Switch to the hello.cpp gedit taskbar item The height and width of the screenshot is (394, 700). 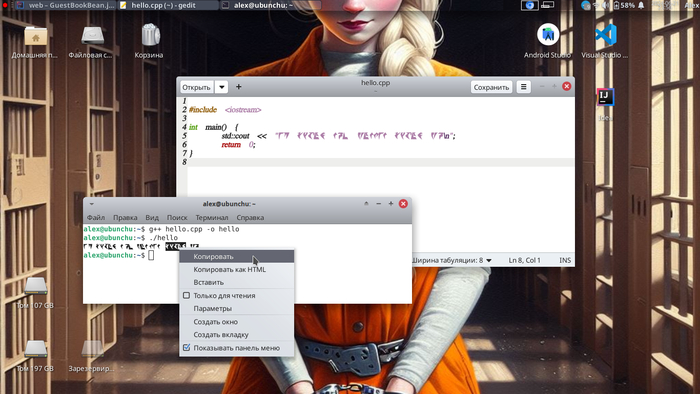click(x=168, y=5)
